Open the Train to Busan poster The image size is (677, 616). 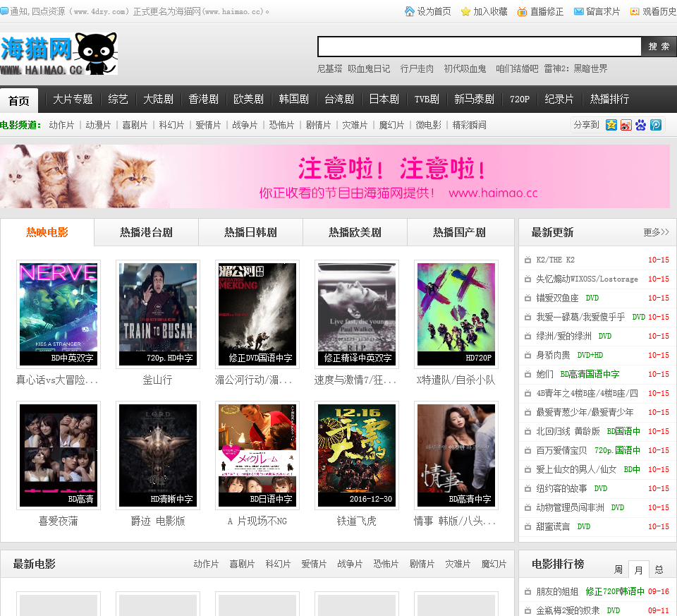tap(157, 314)
